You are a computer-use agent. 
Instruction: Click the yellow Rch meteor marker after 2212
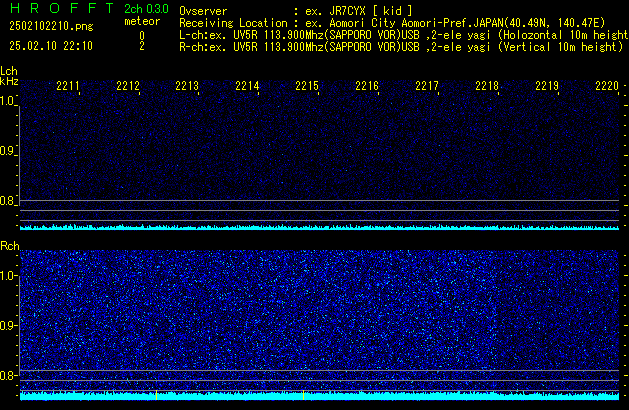point(156,395)
